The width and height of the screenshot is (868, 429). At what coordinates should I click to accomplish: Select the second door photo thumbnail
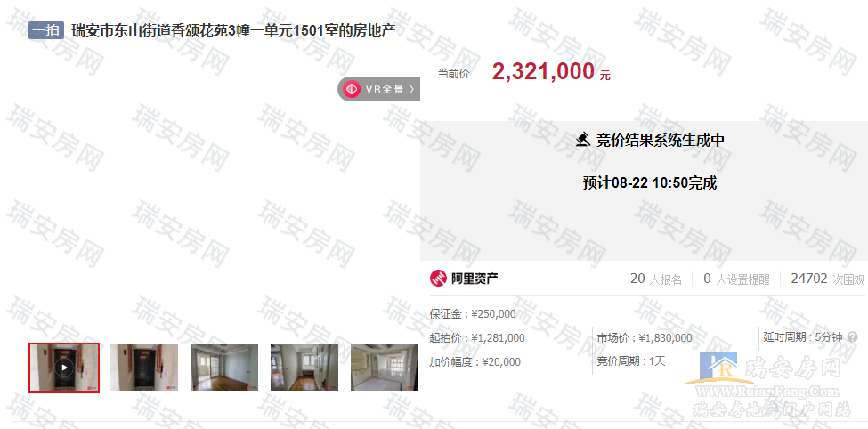point(144,368)
